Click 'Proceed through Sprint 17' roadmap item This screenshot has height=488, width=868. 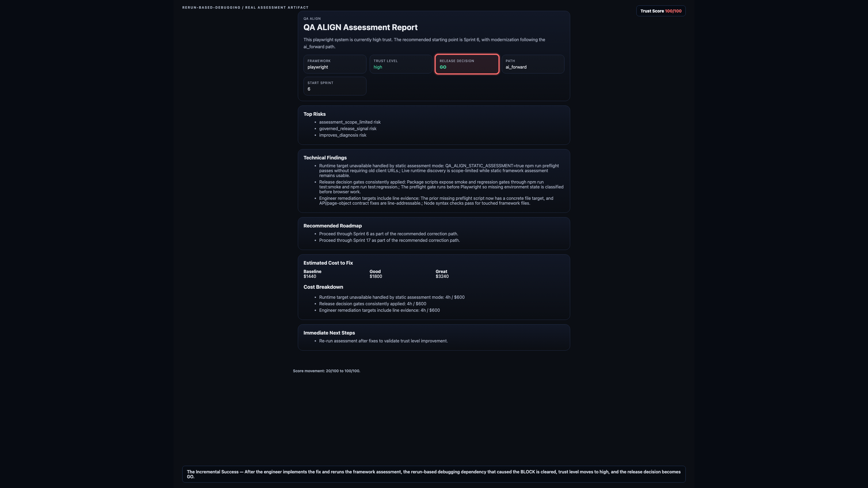[389, 240]
